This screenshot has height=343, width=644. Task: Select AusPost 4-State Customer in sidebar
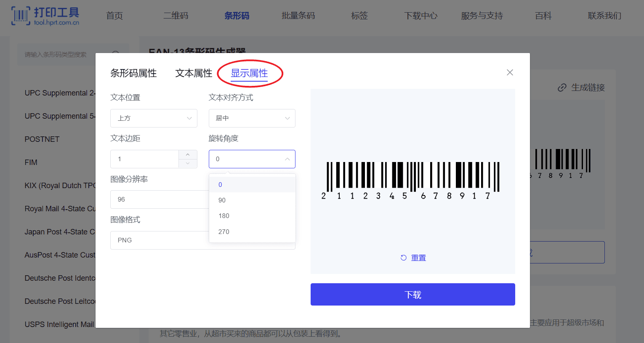(x=60, y=255)
